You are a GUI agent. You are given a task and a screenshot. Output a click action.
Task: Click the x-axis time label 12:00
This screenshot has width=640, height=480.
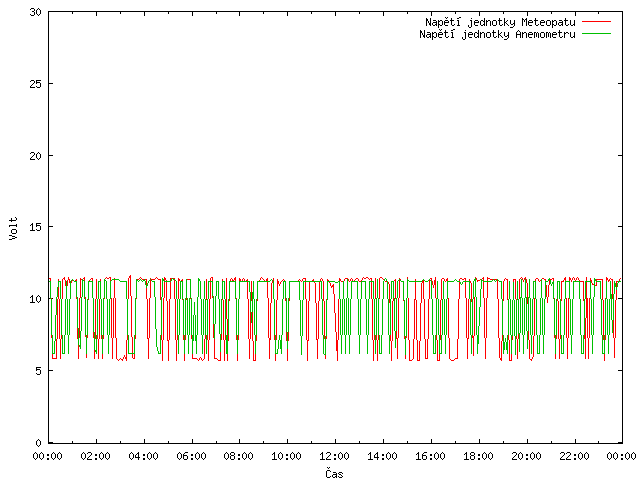pos(334,456)
